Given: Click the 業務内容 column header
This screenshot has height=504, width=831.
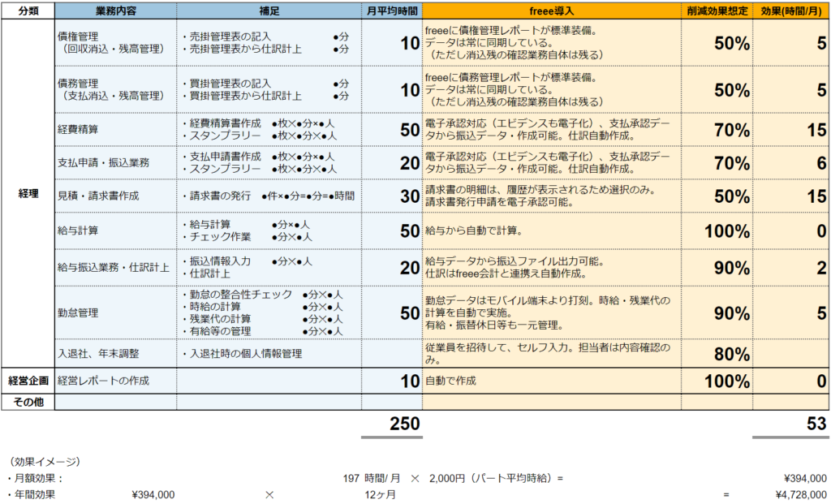Looking at the screenshot, I should 115,11.
